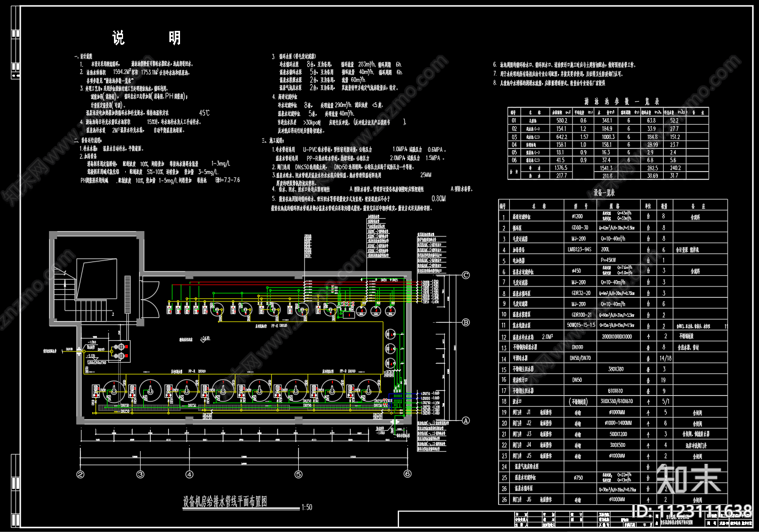This screenshot has width=759, height=532.
Task: Click grid axis bubble B
Action: pyautogui.click(x=466, y=322)
